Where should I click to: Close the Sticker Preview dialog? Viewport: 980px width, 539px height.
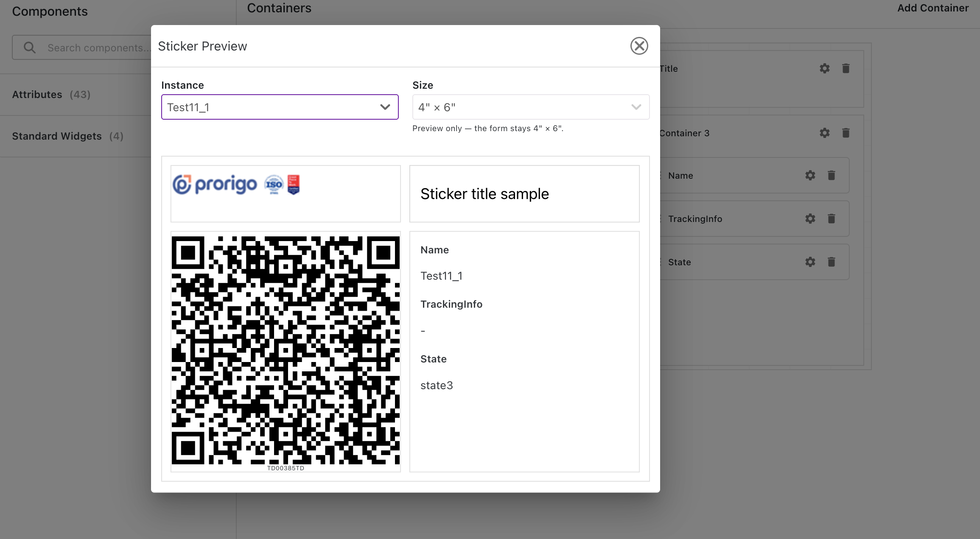(639, 46)
